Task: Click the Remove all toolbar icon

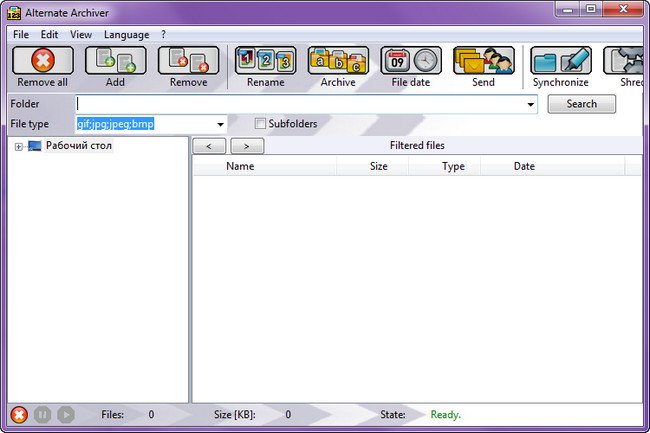Action: [x=43, y=60]
